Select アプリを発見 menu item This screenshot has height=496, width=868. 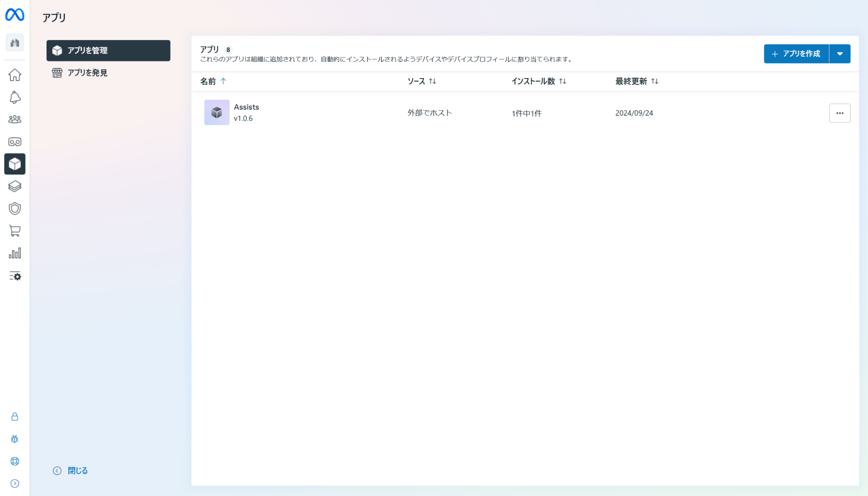pyautogui.click(x=108, y=73)
